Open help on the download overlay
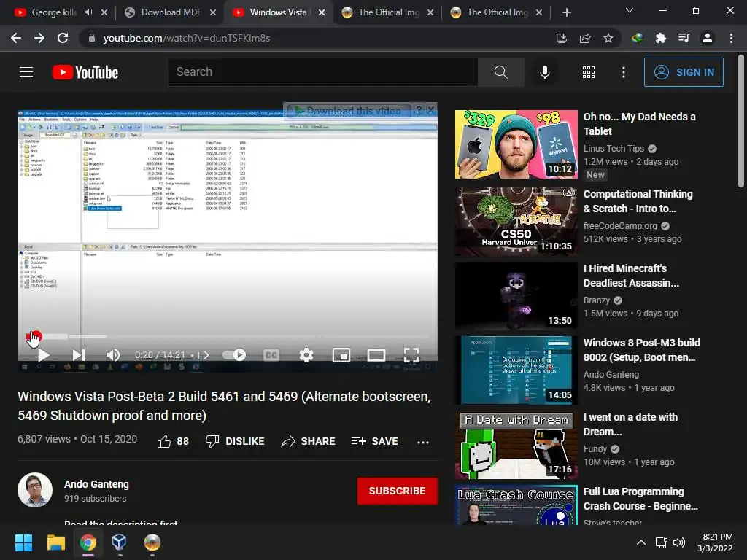Screen dimensions: 747x560 pos(418,110)
